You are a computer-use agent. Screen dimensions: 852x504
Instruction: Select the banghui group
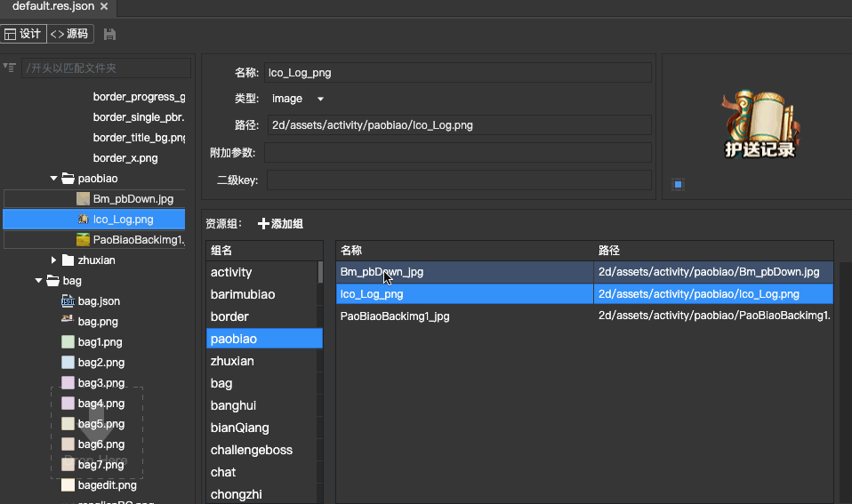[261, 405]
